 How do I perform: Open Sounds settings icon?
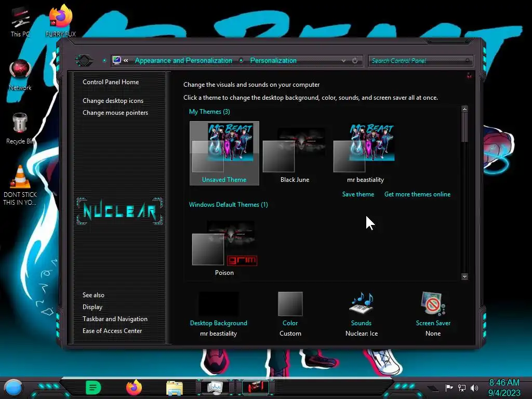[x=362, y=303]
